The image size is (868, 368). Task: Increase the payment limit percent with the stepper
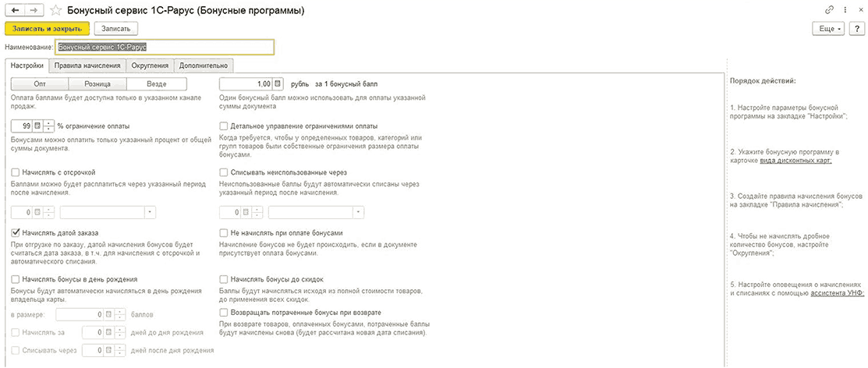point(48,123)
